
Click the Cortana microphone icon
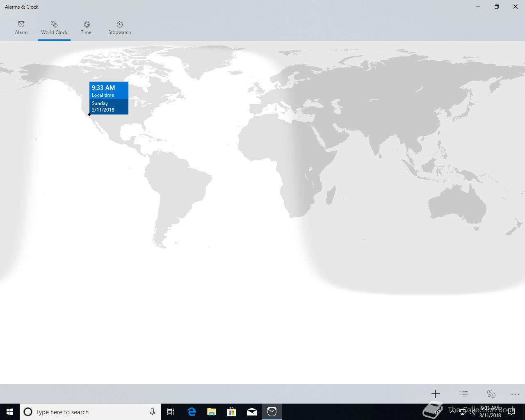point(152,412)
